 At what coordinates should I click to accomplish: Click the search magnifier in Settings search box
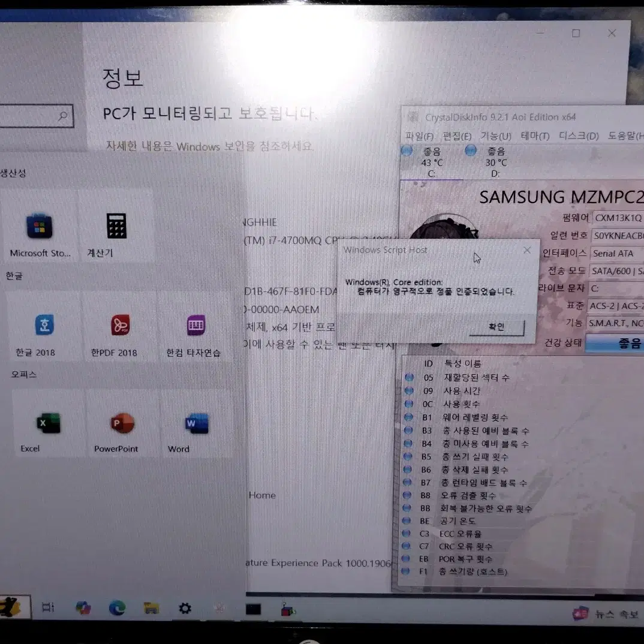(62, 116)
